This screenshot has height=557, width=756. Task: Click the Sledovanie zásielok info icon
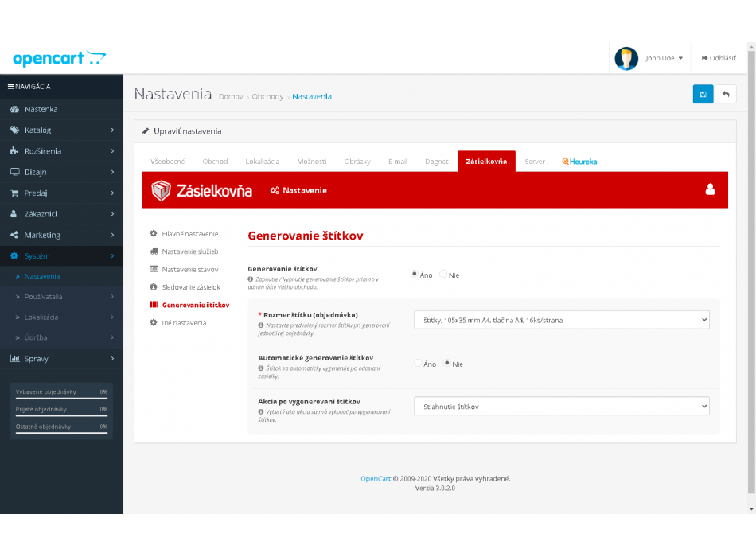pos(154,287)
